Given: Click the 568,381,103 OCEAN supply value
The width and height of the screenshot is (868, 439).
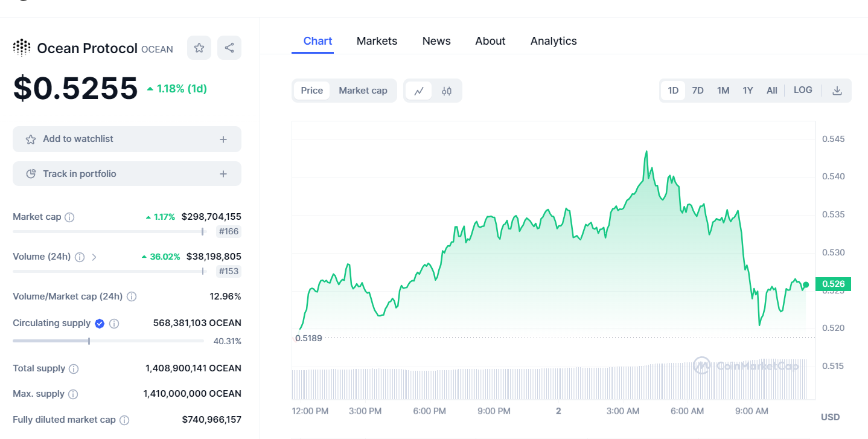Looking at the screenshot, I should coord(197,323).
